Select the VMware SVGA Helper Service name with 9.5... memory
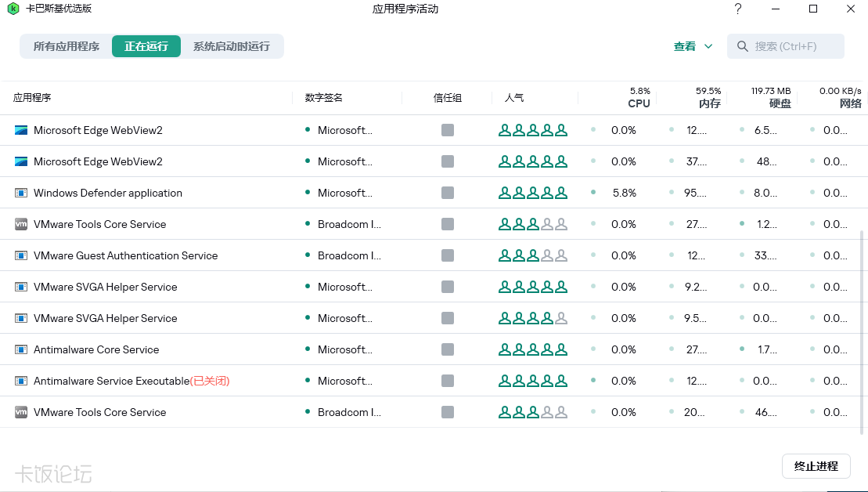 (105, 319)
